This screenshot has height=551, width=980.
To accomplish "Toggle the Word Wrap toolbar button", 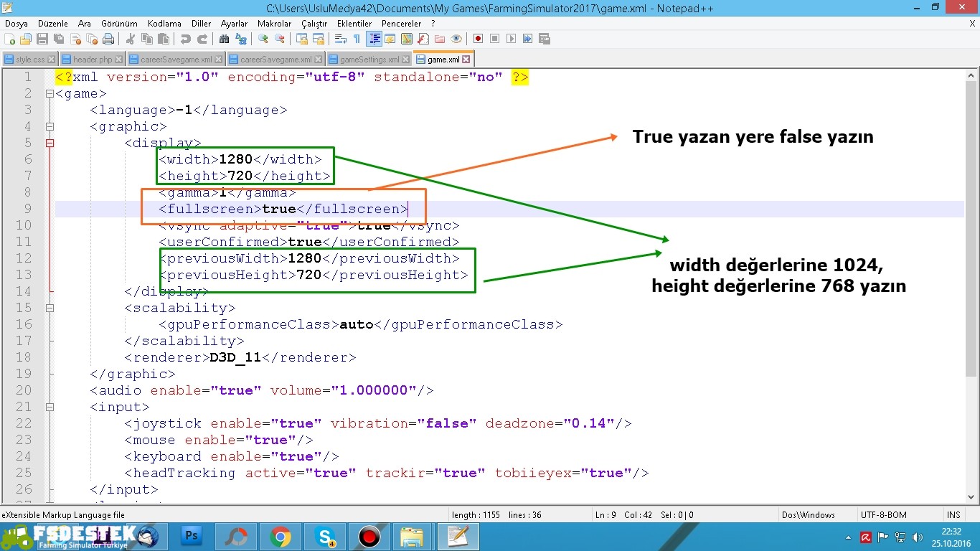I will [341, 39].
